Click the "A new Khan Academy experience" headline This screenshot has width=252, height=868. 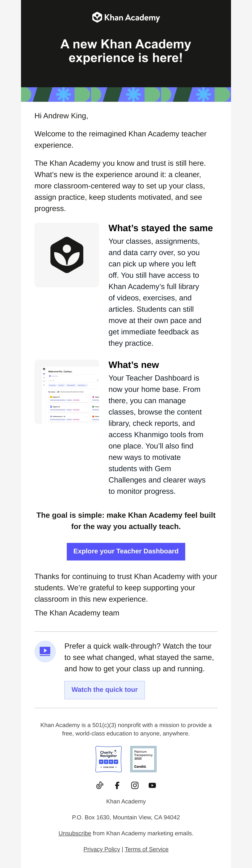[x=126, y=51]
